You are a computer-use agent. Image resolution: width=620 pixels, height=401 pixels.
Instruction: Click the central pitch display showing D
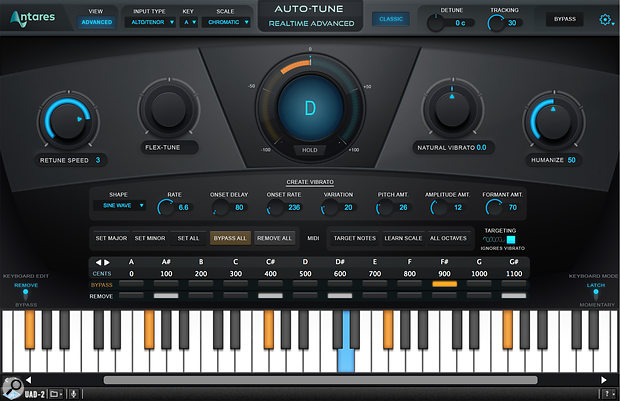click(x=310, y=108)
